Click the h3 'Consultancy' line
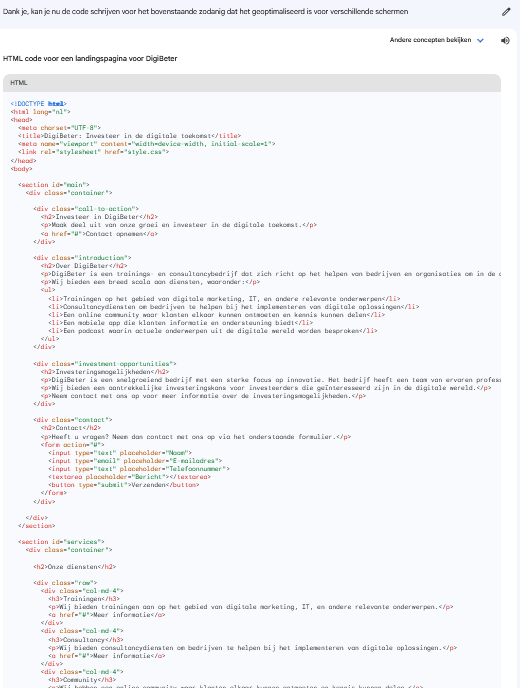The height and width of the screenshot is (688, 520). pyautogui.click(x=86, y=640)
